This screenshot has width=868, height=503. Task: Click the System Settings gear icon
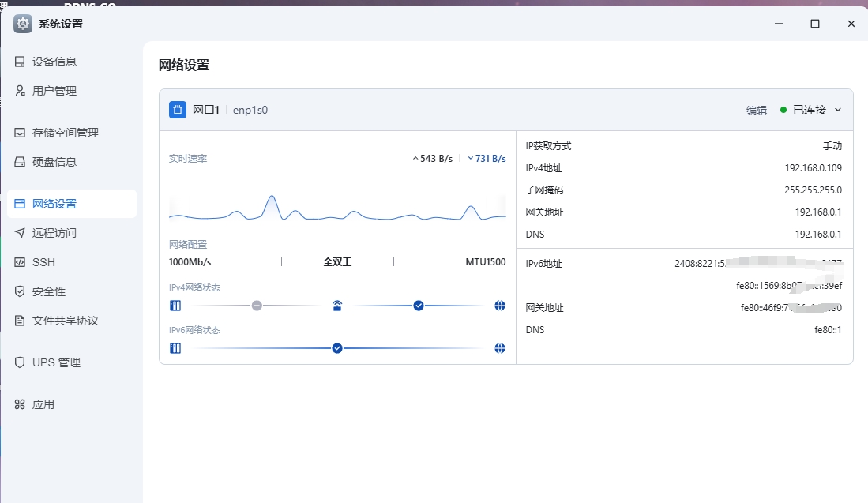[x=23, y=24]
